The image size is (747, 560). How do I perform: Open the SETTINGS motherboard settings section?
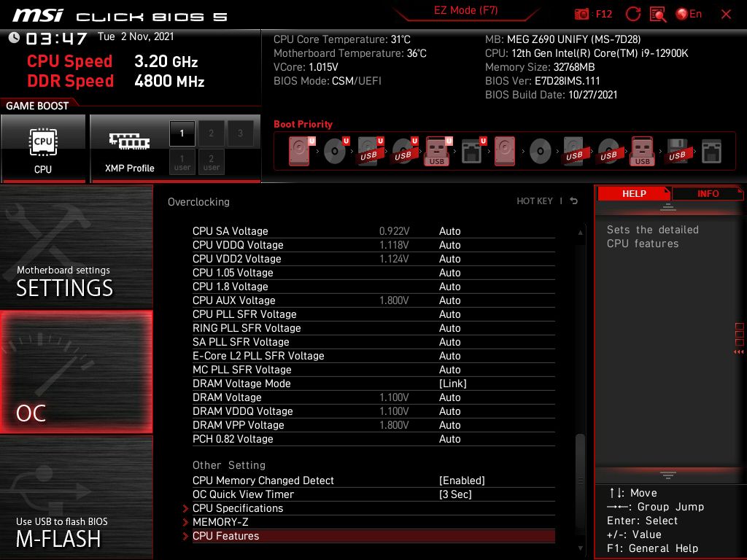pyautogui.click(x=76, y=246)
